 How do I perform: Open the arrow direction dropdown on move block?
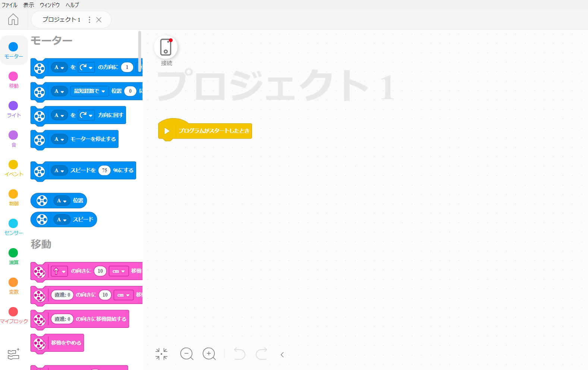click(59, 271)
